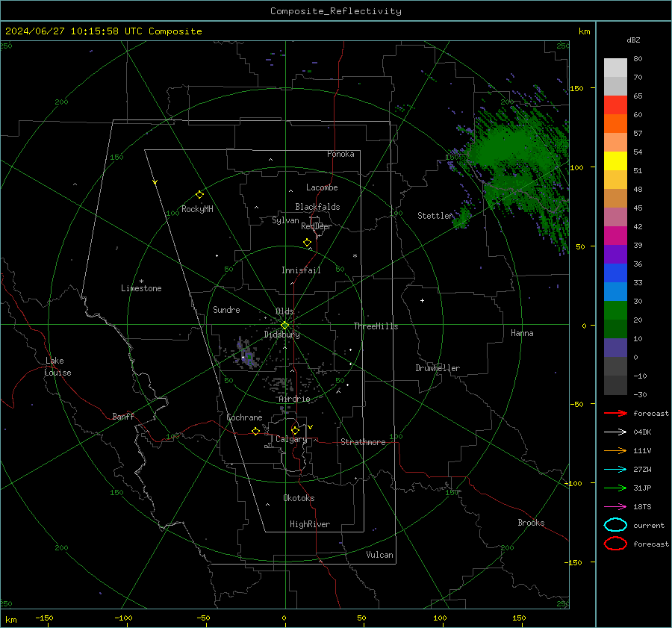672x628 pixels.
Task: Click the Vulcan label
Action: [x=379, y=555]
